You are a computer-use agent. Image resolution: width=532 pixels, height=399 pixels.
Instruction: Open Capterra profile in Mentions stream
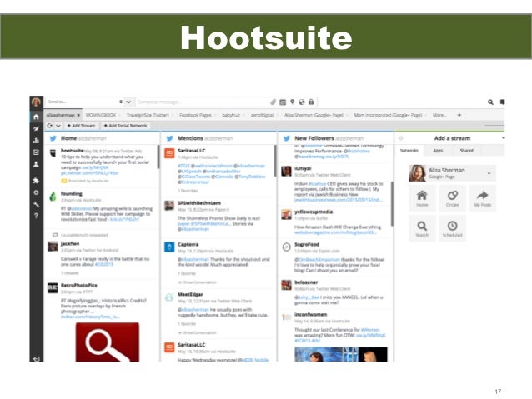188,244
